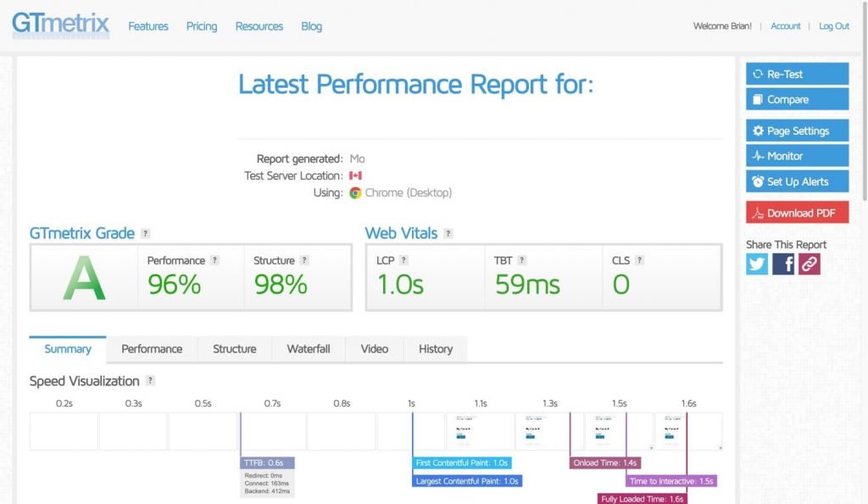Open the History tab
Image resolution: width=868 pixels, height=504 pixels.
coord(436,349)
